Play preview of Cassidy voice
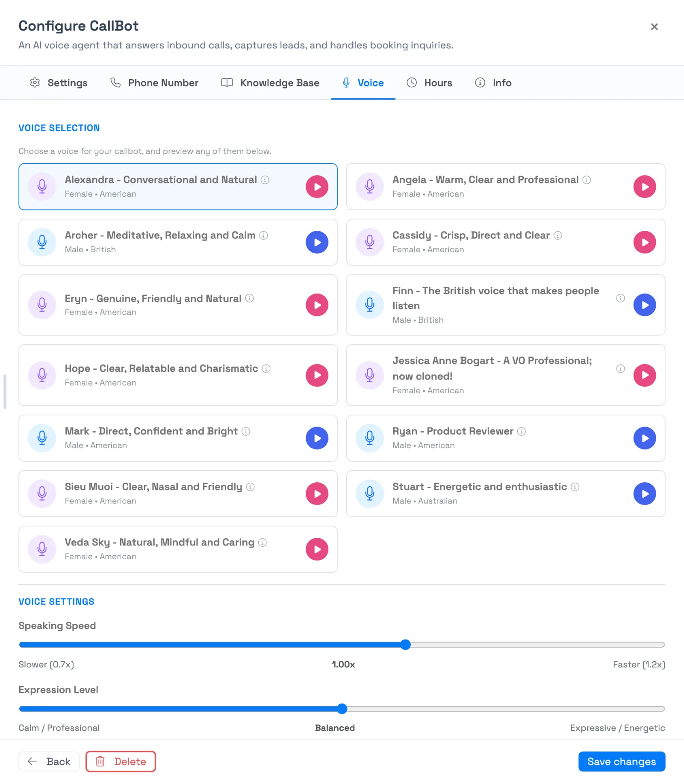 point(645,242)
